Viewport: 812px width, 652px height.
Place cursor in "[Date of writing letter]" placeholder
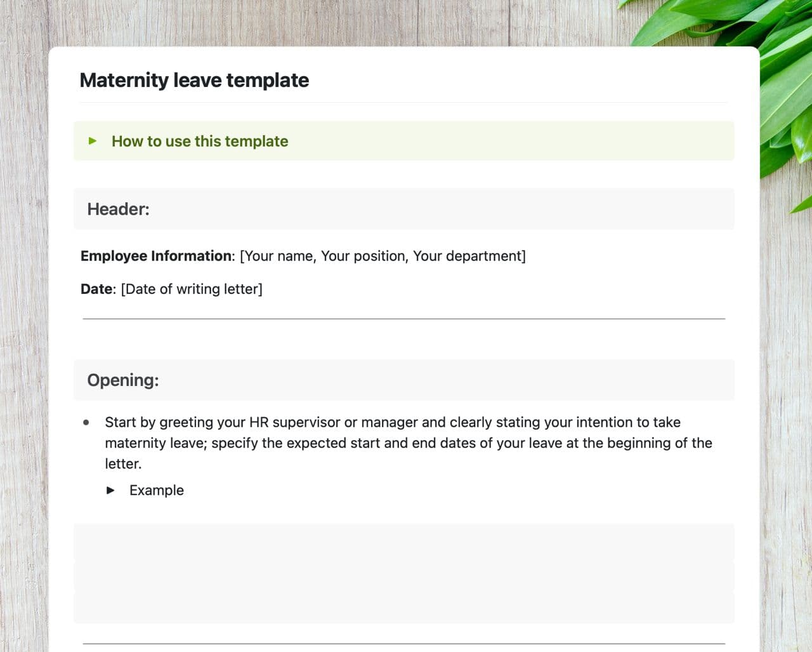(192, 289)
